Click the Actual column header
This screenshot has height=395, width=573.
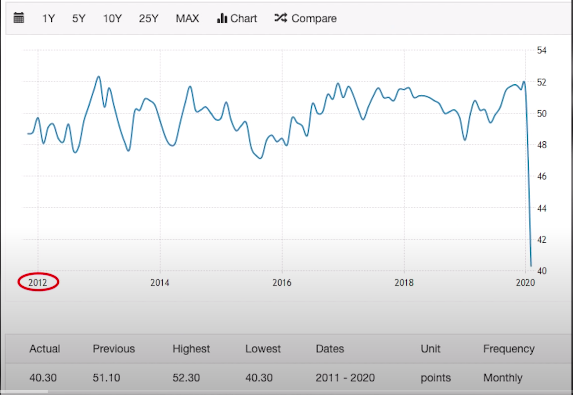(45, 349)
